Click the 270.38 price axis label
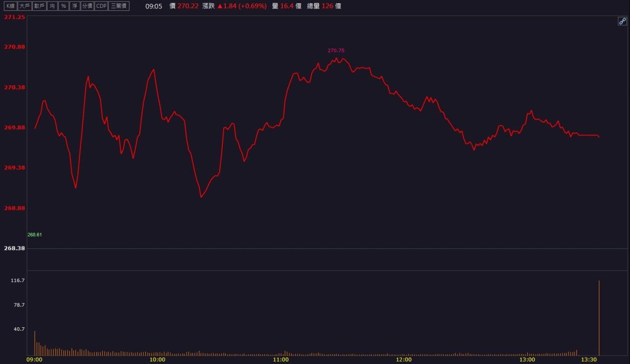This screenshot has height=364, width=630. pyautogui.click(x=14, y=87)
